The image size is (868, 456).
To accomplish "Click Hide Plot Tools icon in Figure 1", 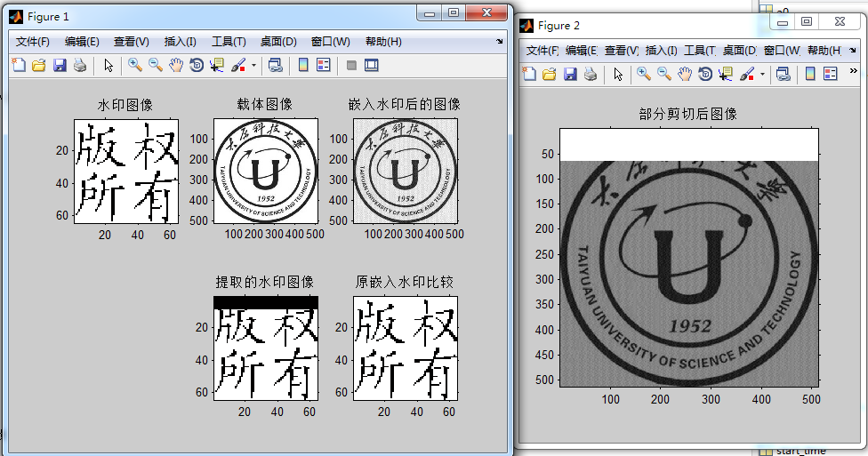I will coord(351,65).
